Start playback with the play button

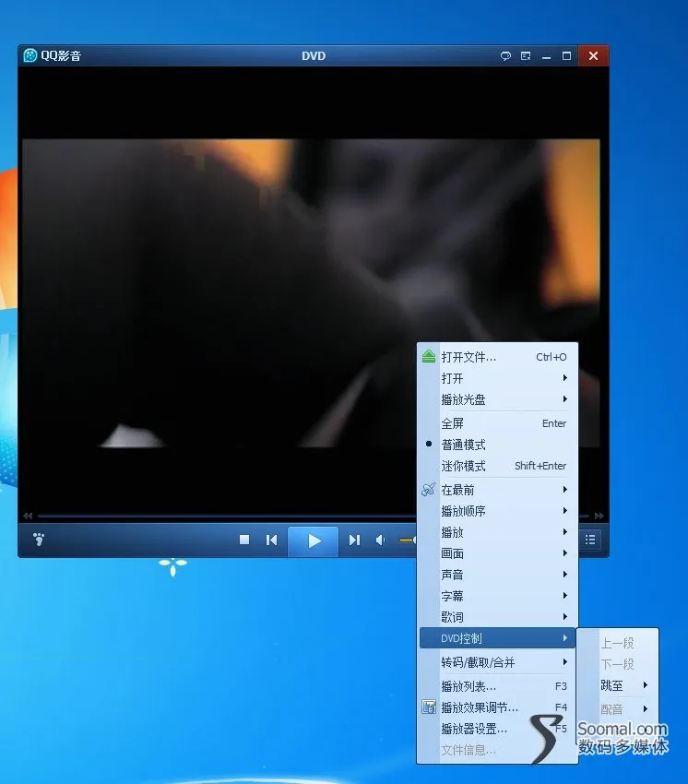point(314,540)
